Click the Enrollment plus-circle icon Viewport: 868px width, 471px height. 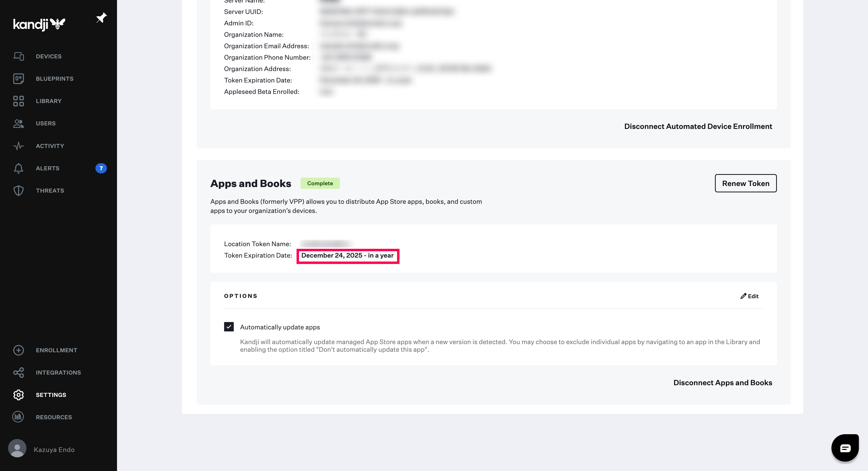(19, 350)
